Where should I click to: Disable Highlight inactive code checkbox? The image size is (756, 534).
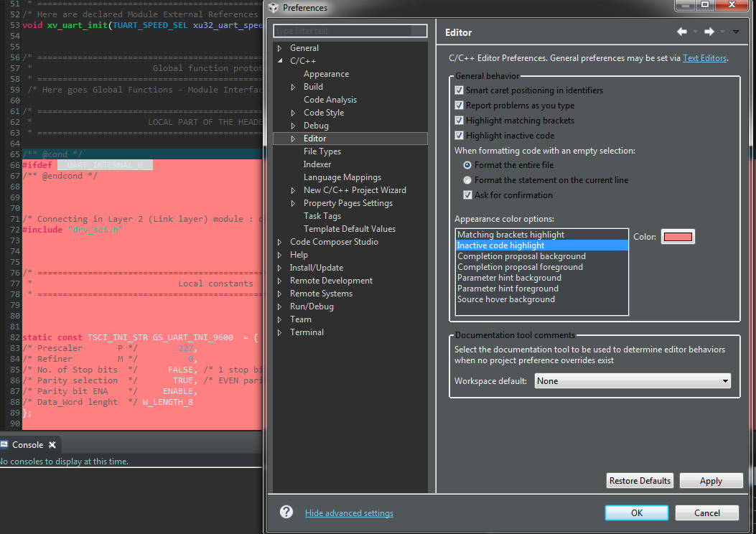click(x=459, y=136)
